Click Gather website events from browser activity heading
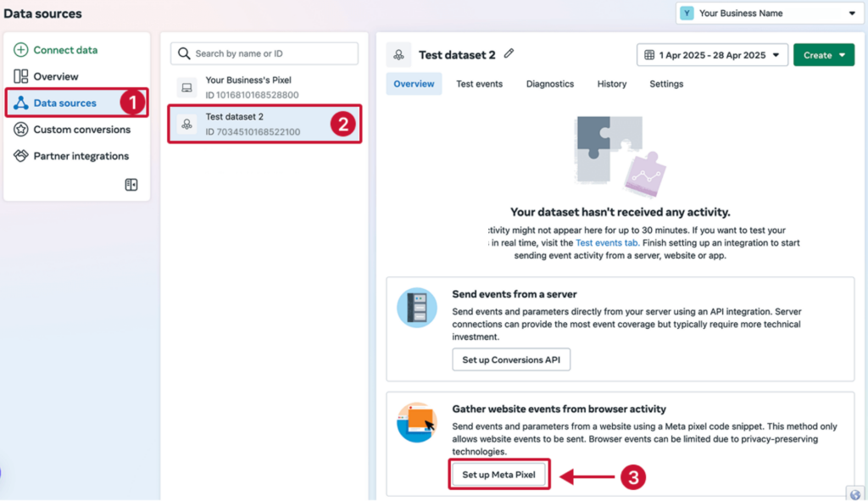The image size is (868, 501). (559, 409)
